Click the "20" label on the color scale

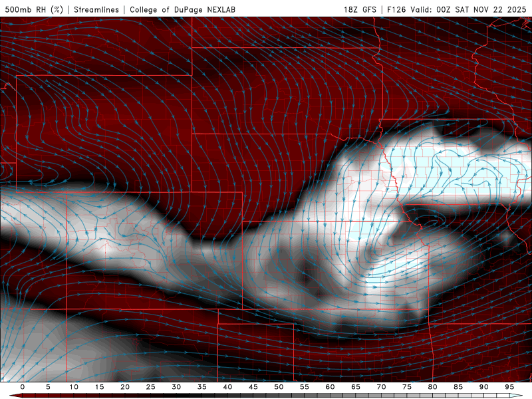[x=125, y=387]
